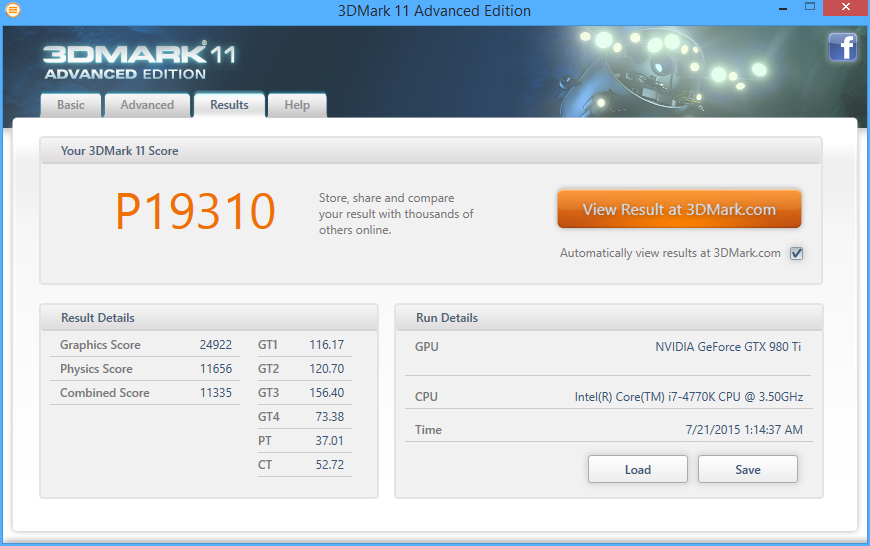The width and height of the screenshot is (870, 546).
Task: Open the Advanced tab
Action: point(147,105)
